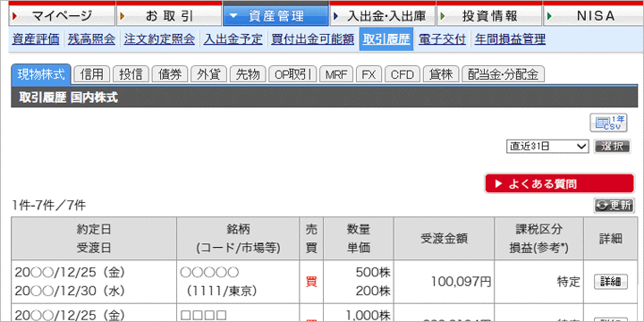Open the よくある質問 button
644x322 pixels.
pyautogui.click(x=559, y=183)
